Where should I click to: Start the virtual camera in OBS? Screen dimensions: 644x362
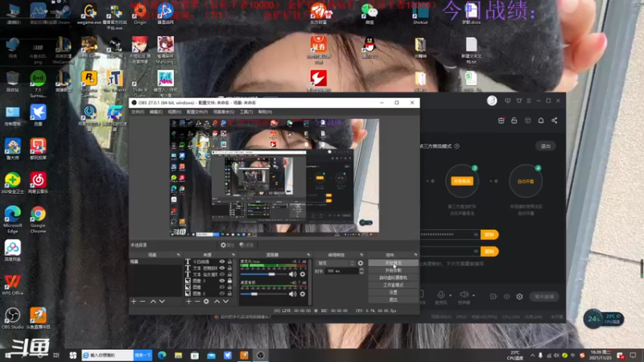(393, 278)
